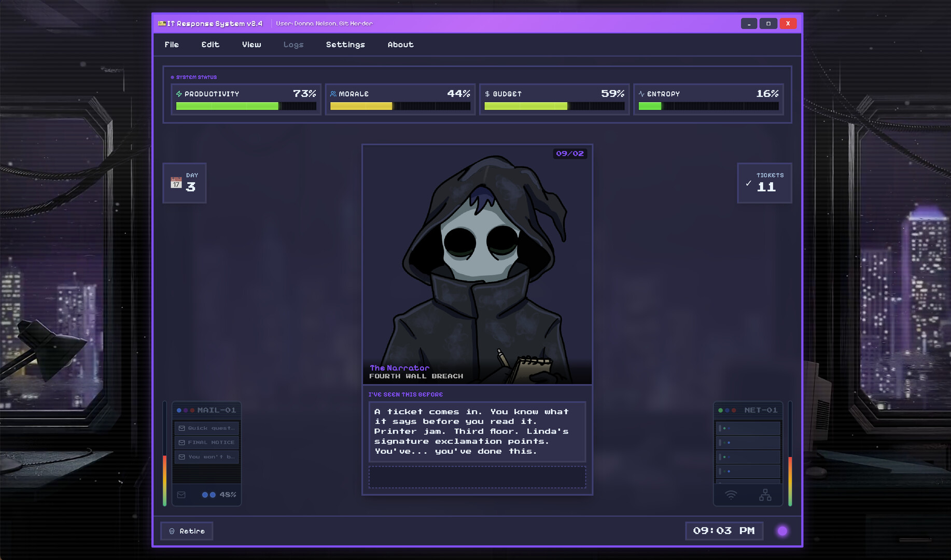Viewport: 951px width, 560px height.
Task: Click the Productivity progress bar
Action: 246,106
